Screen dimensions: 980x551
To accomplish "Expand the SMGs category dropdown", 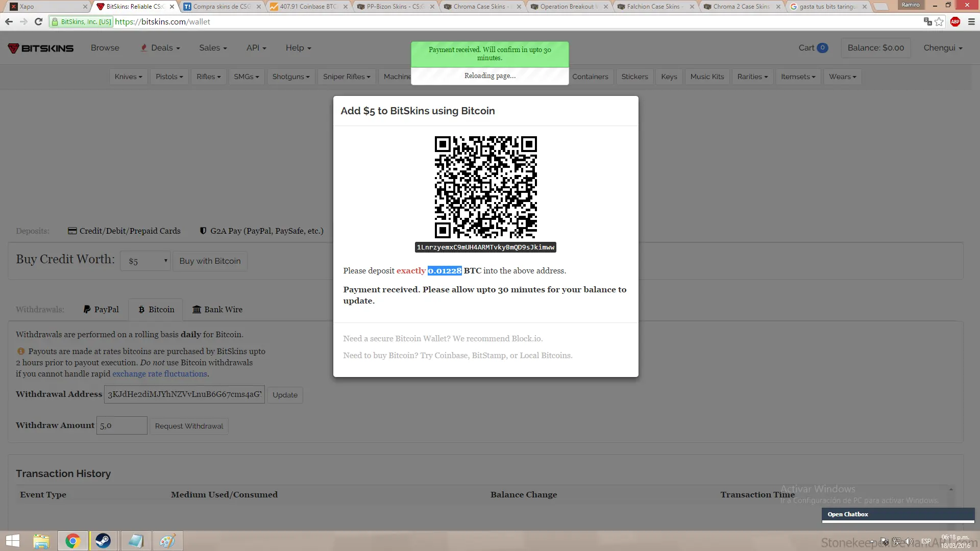I will (x=247, y=77).
